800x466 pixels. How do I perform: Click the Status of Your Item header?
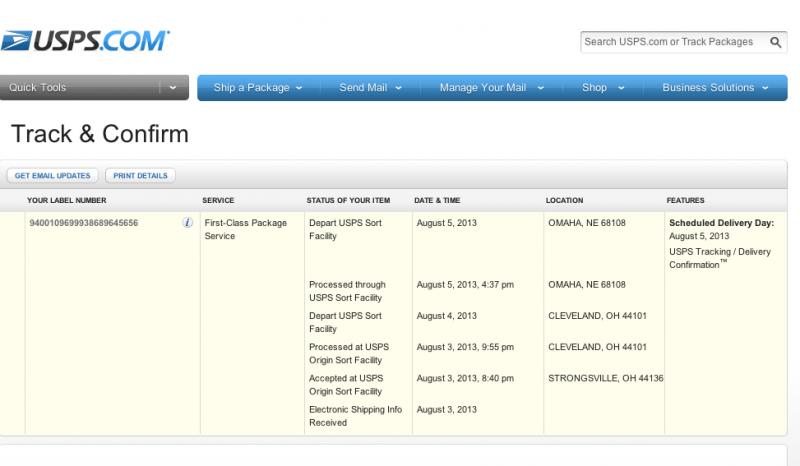pos(348,201)
